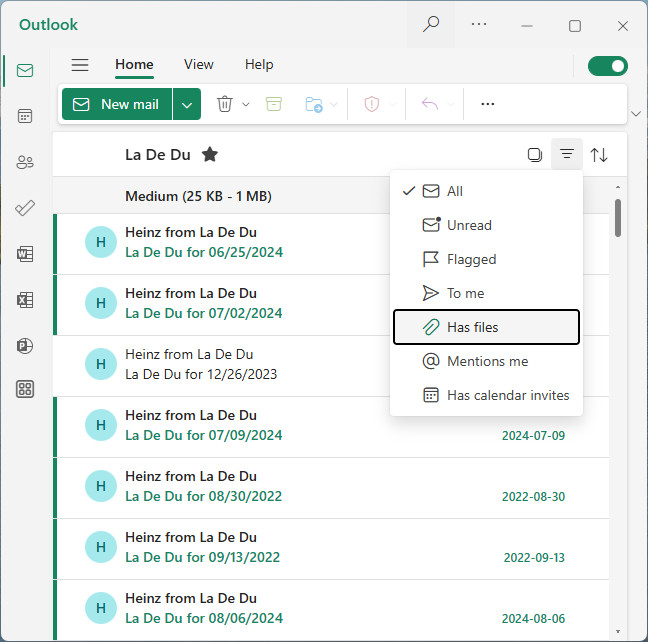Click the Move to folder icon
This screenshot has height=642, width=648.
[314, 104]
